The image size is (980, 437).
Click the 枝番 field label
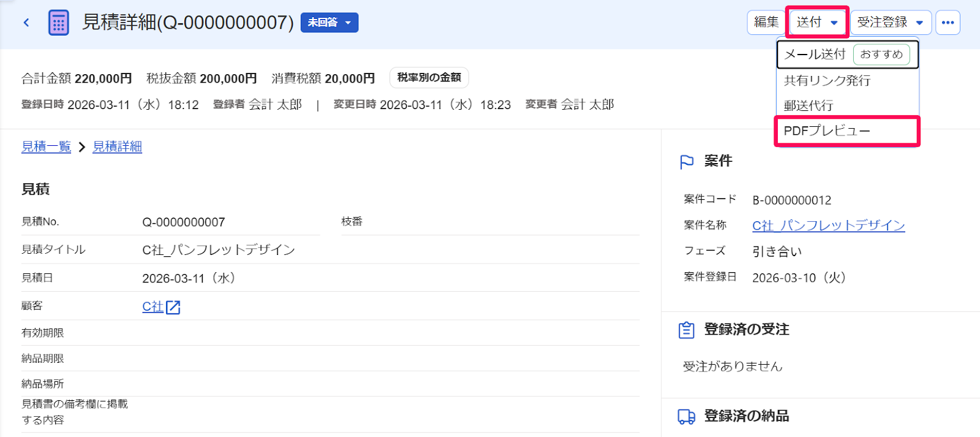point(352,221)
